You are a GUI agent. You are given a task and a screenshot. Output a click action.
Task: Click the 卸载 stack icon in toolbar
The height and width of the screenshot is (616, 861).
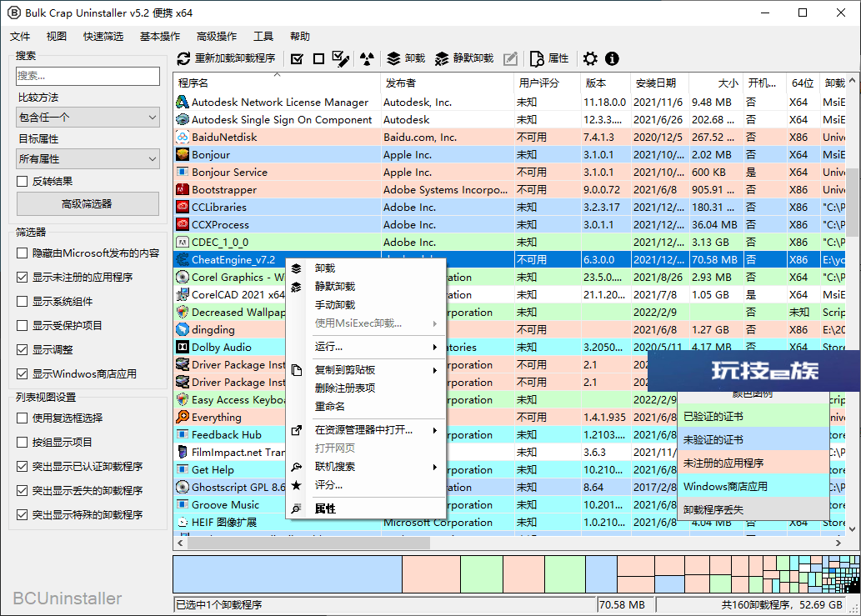tap(393, 58)
